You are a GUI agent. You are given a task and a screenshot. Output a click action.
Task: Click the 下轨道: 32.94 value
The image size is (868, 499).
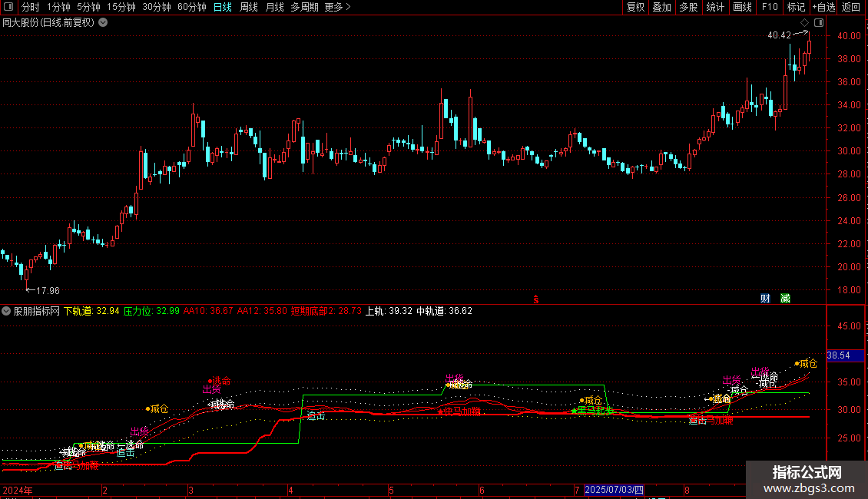[91, 311]
